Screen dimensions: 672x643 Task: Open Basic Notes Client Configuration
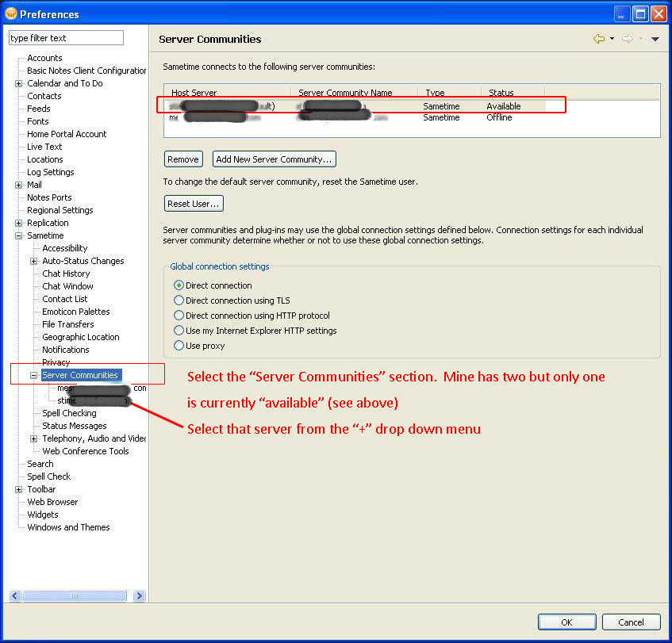coord(86,71)
